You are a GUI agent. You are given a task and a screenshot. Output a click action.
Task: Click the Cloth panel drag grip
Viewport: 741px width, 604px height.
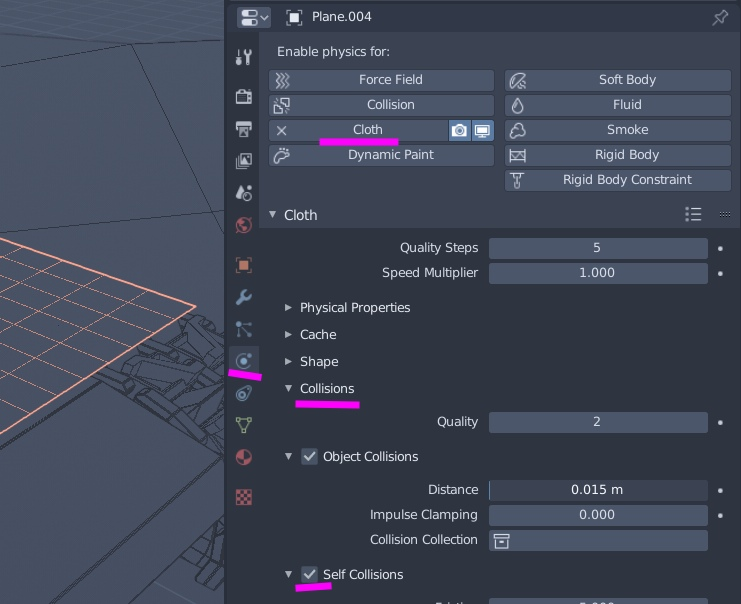point(724,215)
